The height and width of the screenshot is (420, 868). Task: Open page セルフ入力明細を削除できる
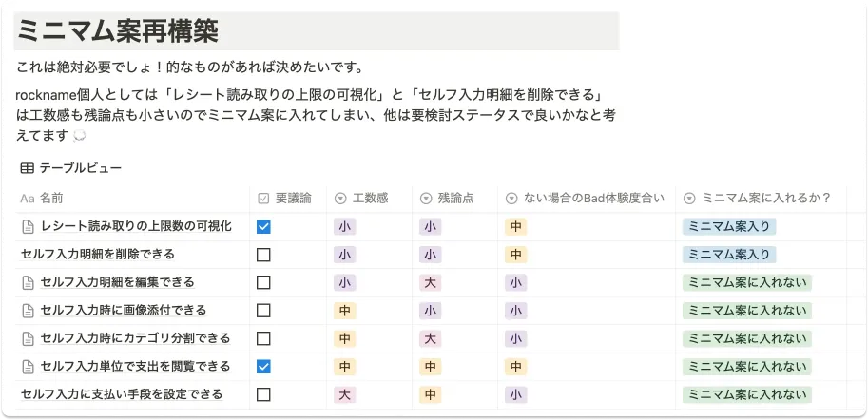pyautogui.click(x=98, y=254)
